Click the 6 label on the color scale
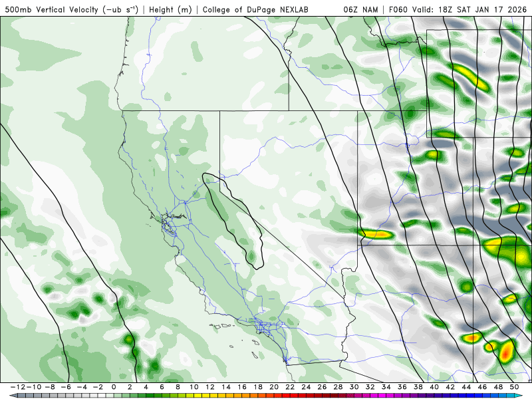The width and height of the screenshot is (532, 399). 162,387
